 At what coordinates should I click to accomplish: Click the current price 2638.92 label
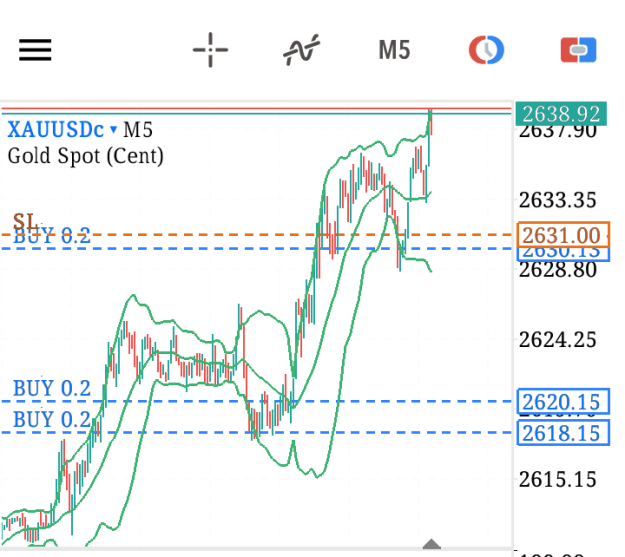point(561,114)
